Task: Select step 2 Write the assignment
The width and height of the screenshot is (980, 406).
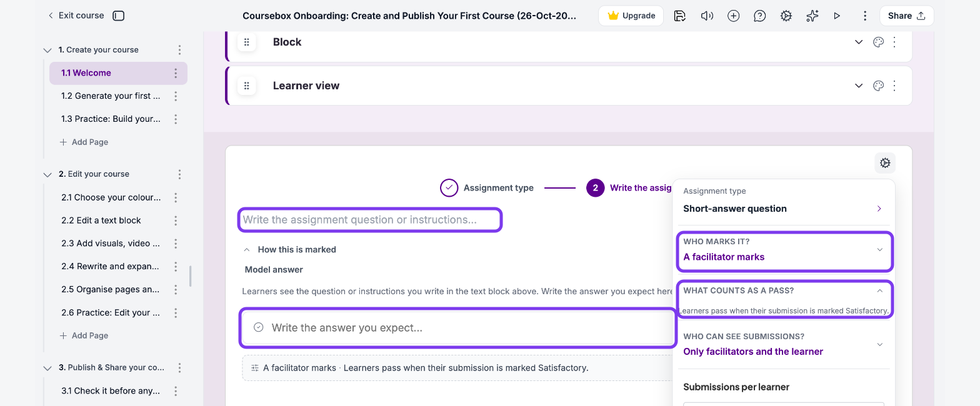Action: point(629,187)
